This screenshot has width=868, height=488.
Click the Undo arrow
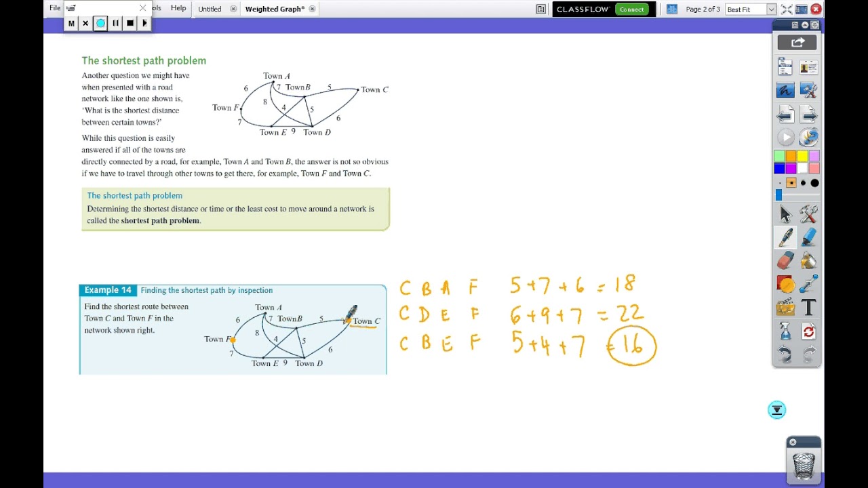point(785,354)
